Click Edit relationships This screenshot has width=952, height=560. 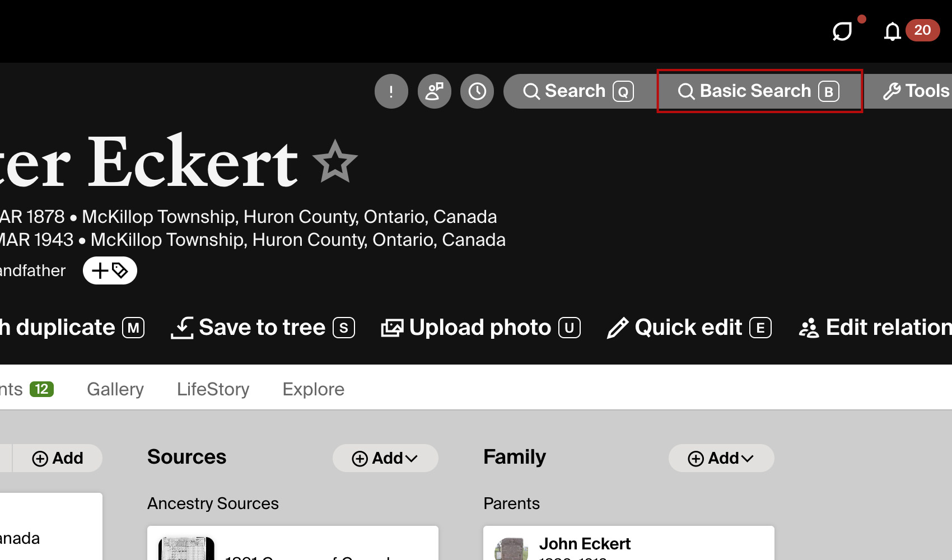(875, 328)
